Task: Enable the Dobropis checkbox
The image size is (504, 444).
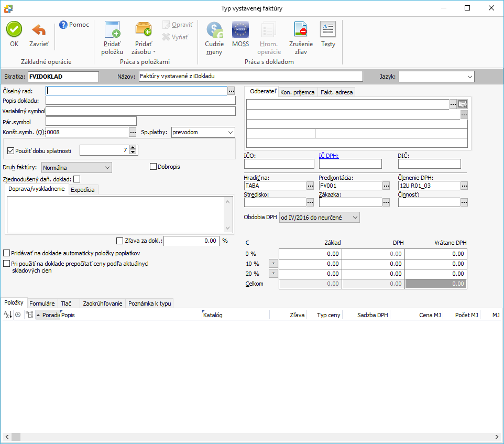Action: click(x=154, y=167)
